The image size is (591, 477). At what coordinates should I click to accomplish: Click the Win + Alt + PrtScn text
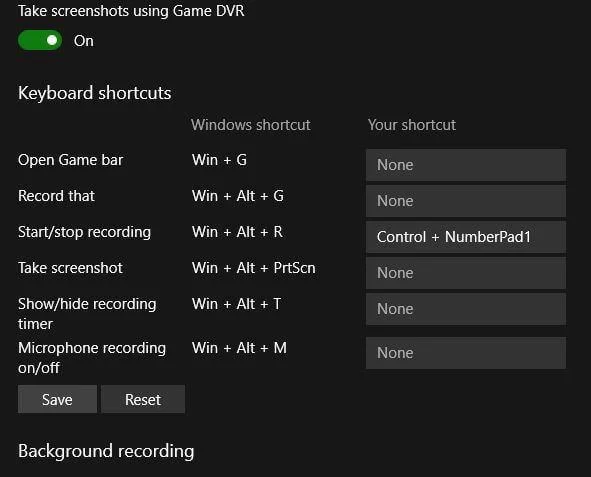coord(254,268)
